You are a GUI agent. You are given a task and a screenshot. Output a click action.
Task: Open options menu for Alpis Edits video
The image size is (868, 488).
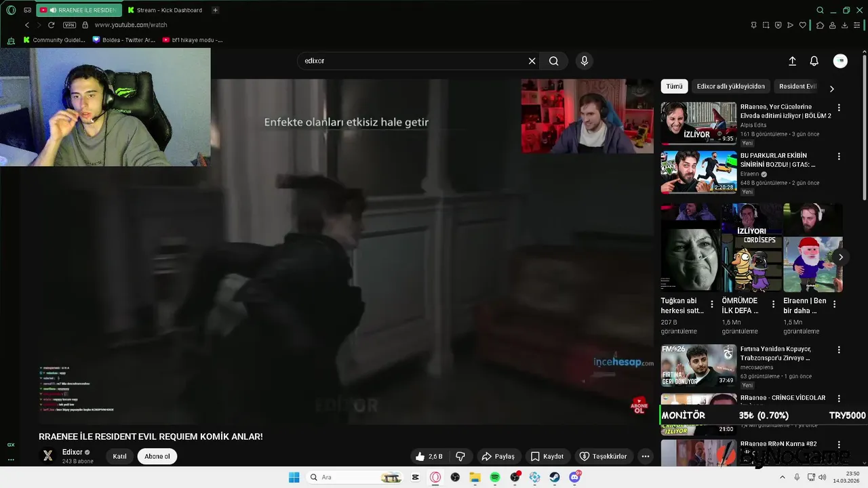click(839, 108)
